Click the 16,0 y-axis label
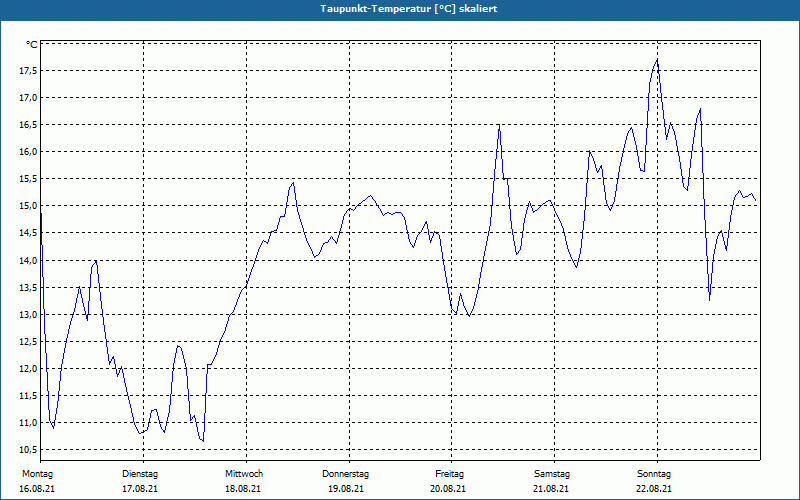800x500 pixels. (28, 152)
